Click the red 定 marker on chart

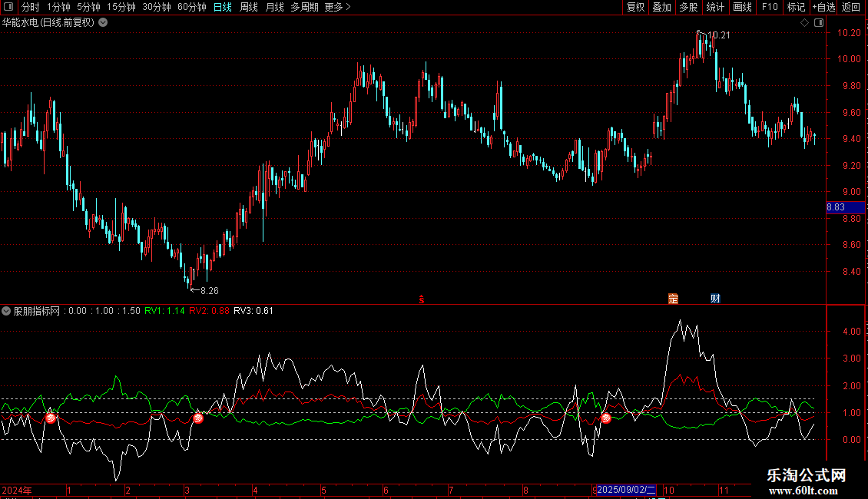click(673, 299)
